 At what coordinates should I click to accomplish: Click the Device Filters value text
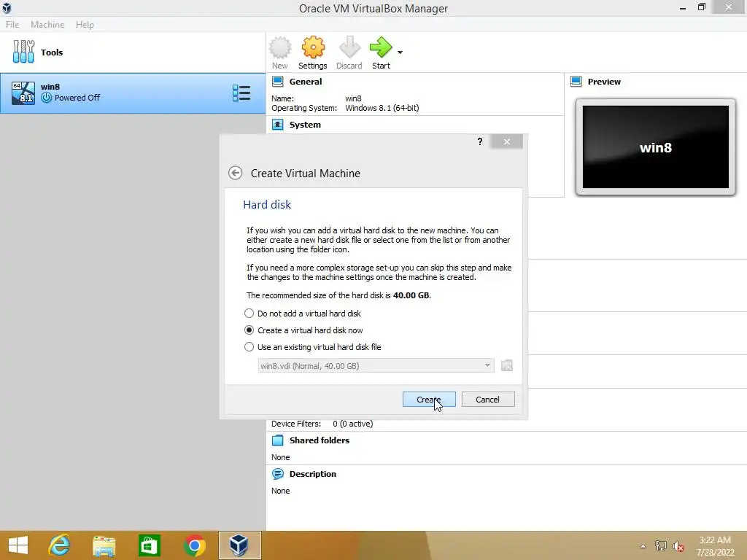point(352,424)
